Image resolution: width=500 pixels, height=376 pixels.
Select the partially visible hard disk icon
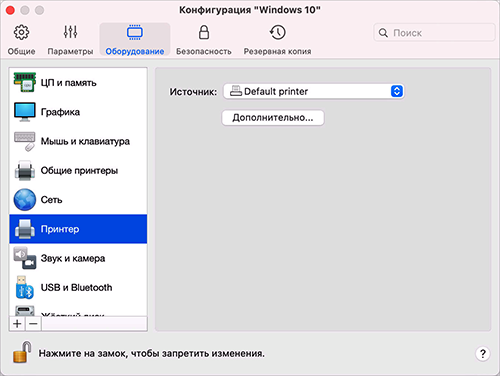pyautogui.click(x=25, y=311)
